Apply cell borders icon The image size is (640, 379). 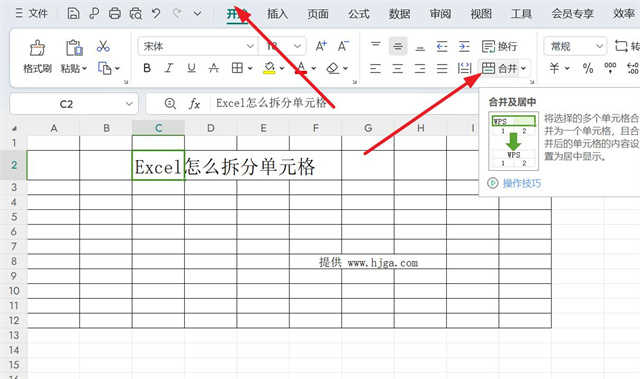point(237,68)
